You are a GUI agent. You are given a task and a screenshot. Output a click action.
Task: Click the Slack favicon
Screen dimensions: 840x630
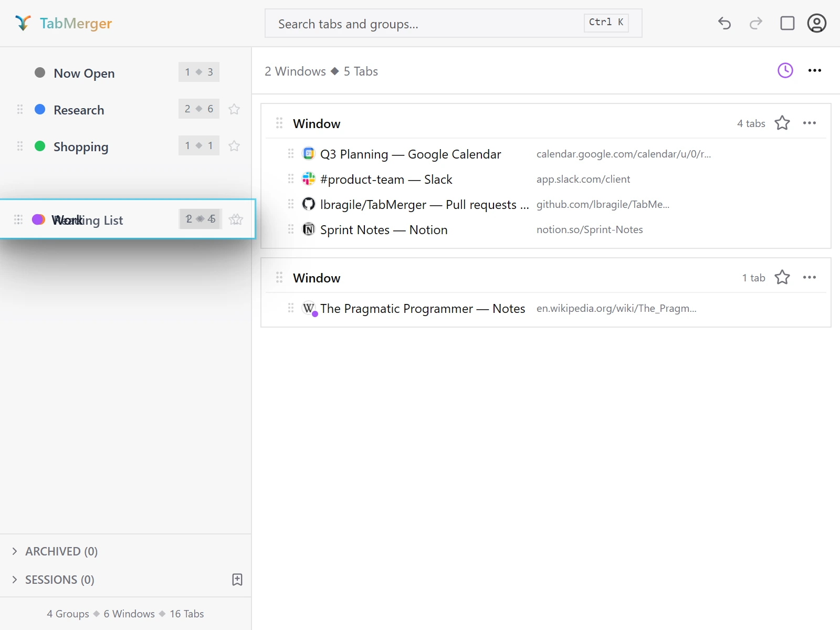pyautogui.click(x=309, y=178)
